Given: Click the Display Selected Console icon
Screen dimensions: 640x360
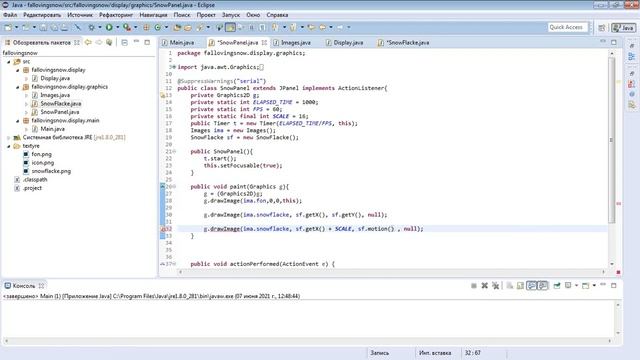Looking at the screenshot, I should pyautogui.click(x=568, y=286).
